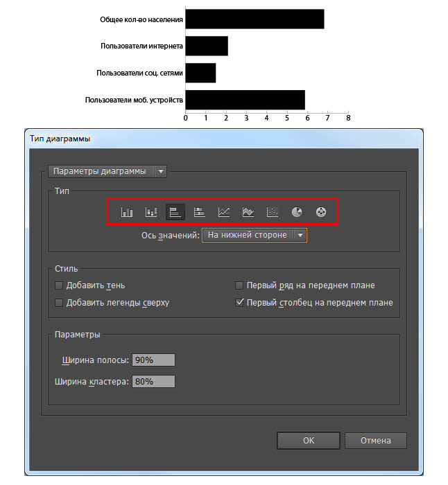Select the line graph type icon

pyautogui.click(x=224, y=213)
